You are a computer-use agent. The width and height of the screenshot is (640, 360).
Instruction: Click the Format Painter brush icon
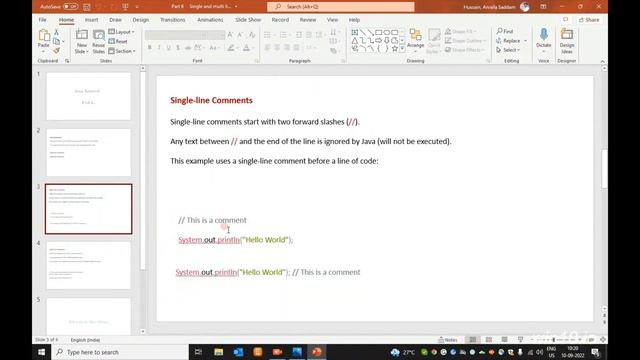pos(56,51)
